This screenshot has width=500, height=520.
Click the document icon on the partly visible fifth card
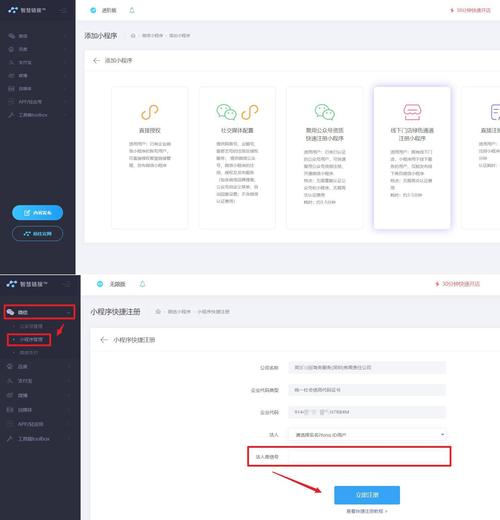click(495, 112)
